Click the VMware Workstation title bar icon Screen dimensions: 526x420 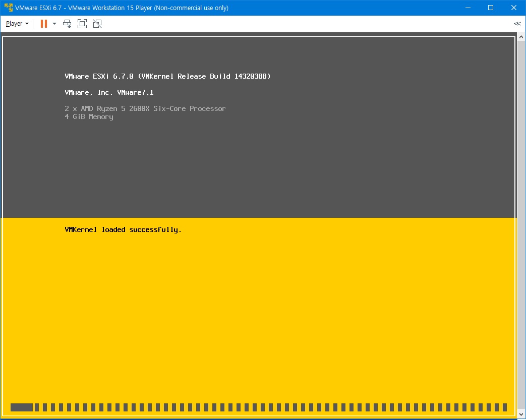(9, 8)
